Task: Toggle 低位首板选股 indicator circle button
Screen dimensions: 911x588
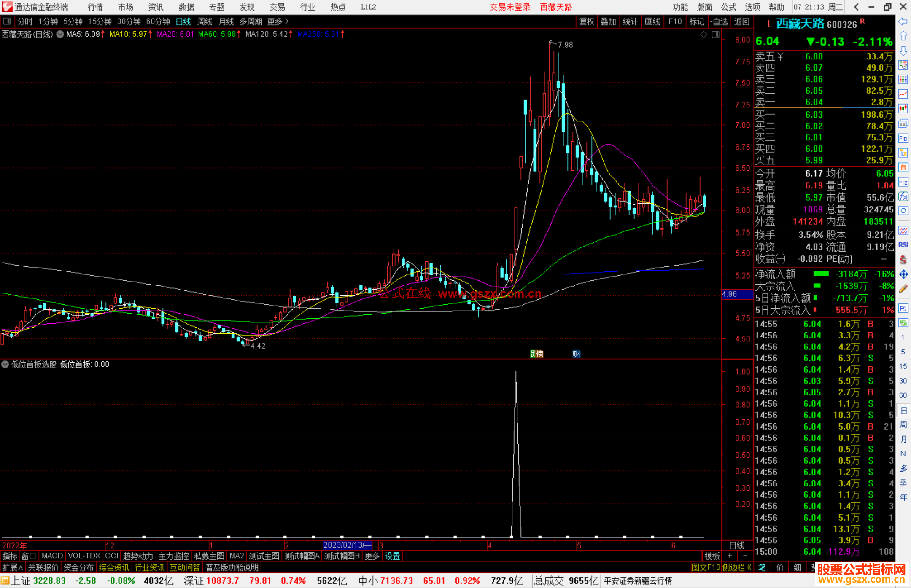Action: pos(5,364)
